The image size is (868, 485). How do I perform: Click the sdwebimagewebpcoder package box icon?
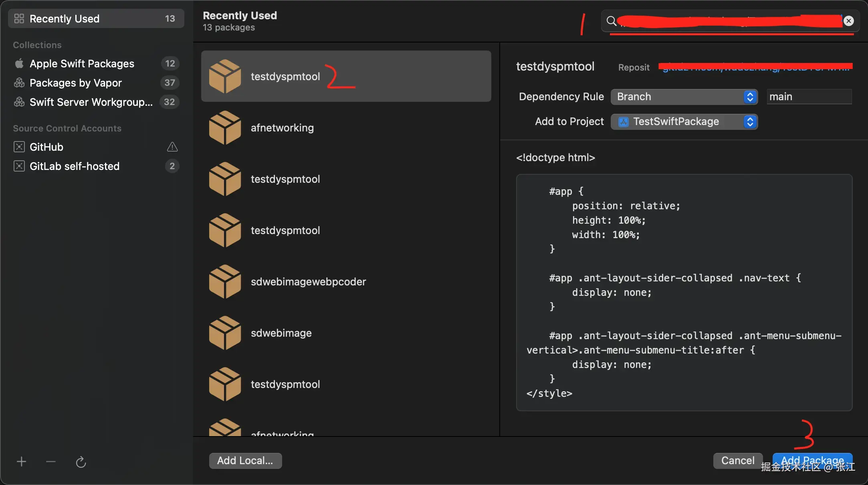(x=225, y=282)
